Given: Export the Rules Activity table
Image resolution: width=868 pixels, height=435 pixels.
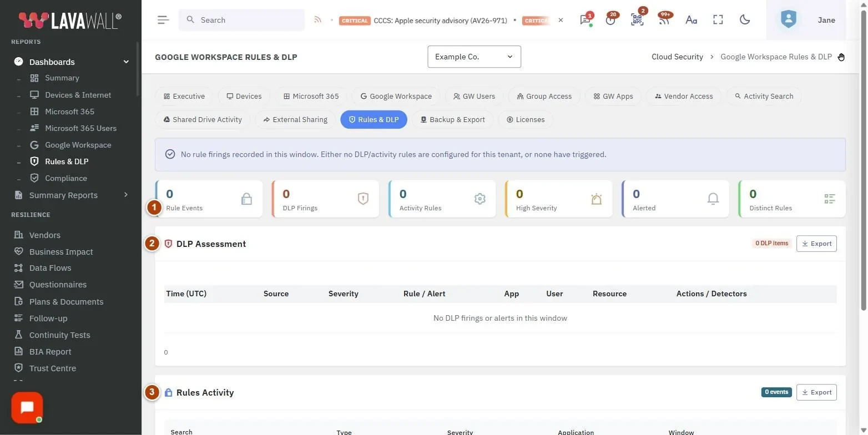Looking at the screenshot, I should (x=816, y=392).
